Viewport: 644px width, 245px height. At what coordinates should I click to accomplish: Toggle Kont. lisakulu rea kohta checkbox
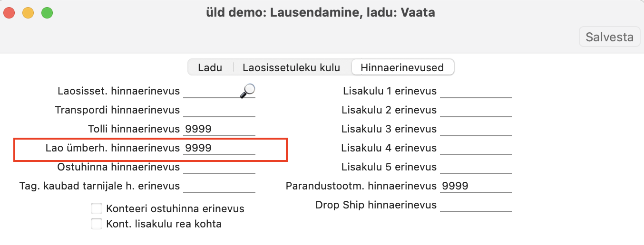point(97,224)
